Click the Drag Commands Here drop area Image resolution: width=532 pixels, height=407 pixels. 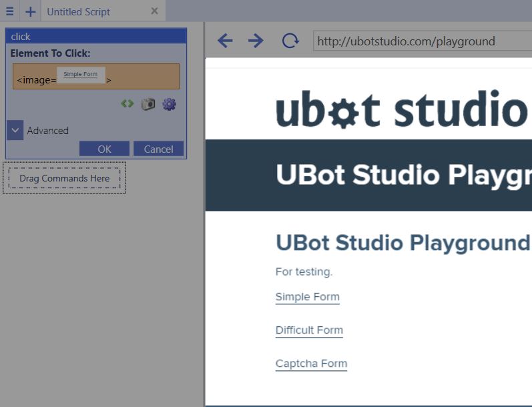tap(65, 178)
